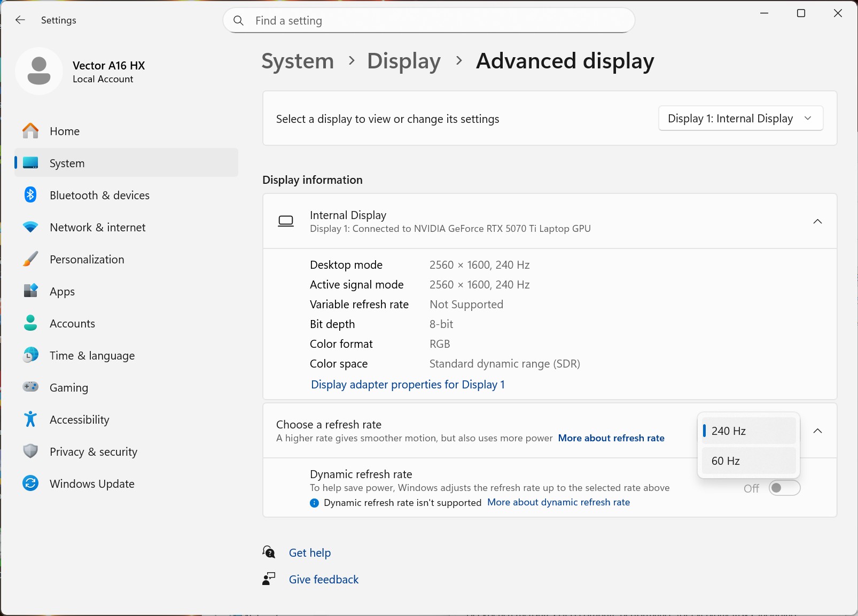
Task: Click the Get help link
Action: (309, 552)
